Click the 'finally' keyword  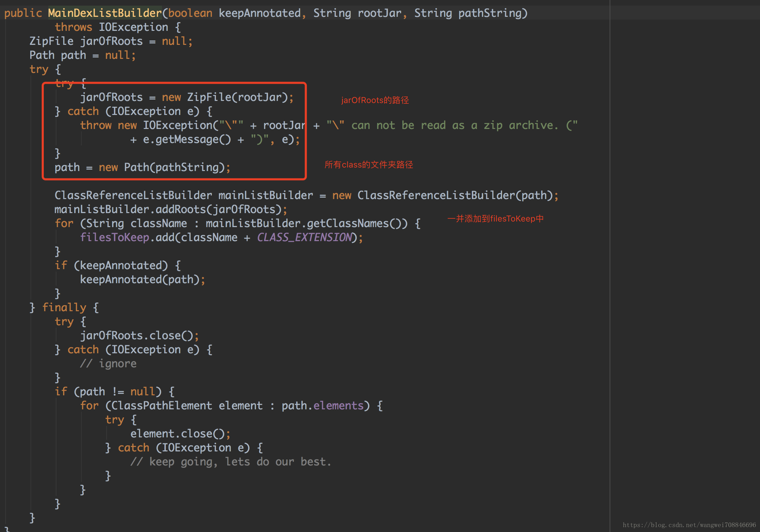point(64,308)
